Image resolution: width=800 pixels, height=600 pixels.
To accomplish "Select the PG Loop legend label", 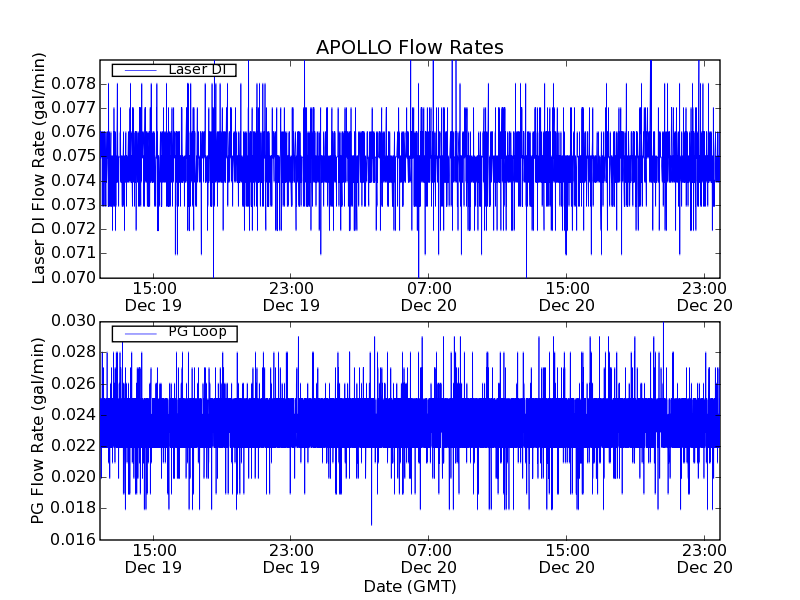I will click(x=197, y=332).
